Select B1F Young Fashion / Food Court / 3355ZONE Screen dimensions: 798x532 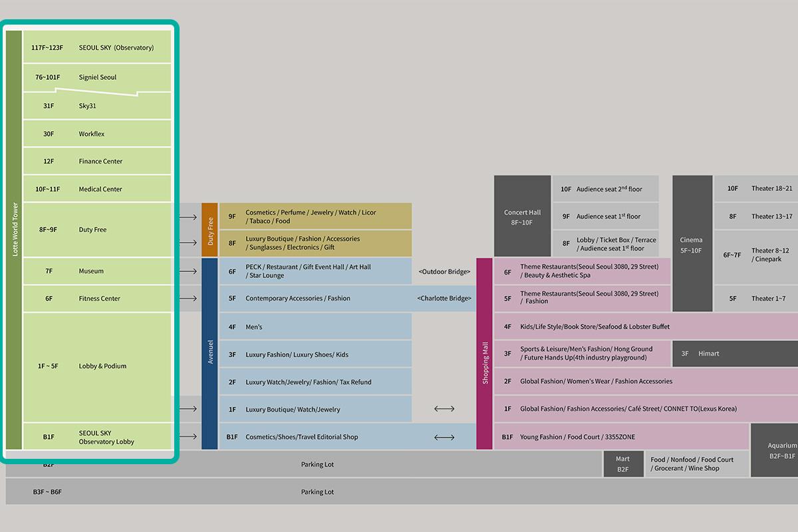[x=622, y=437]
